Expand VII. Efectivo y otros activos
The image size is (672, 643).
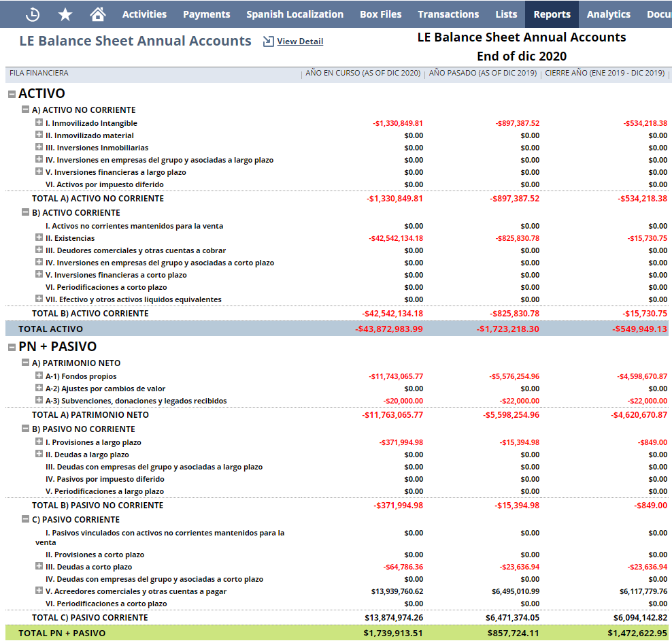[x=39, y=299]
